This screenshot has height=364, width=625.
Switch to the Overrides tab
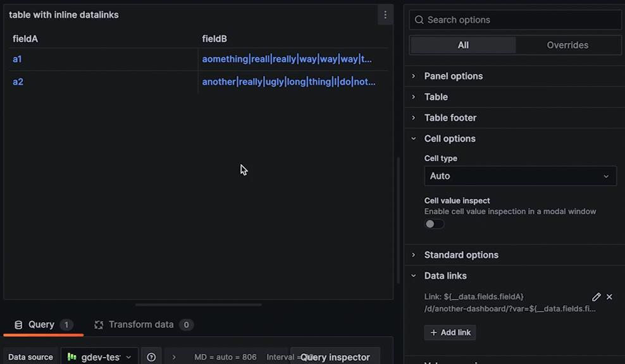click(567, 45)
